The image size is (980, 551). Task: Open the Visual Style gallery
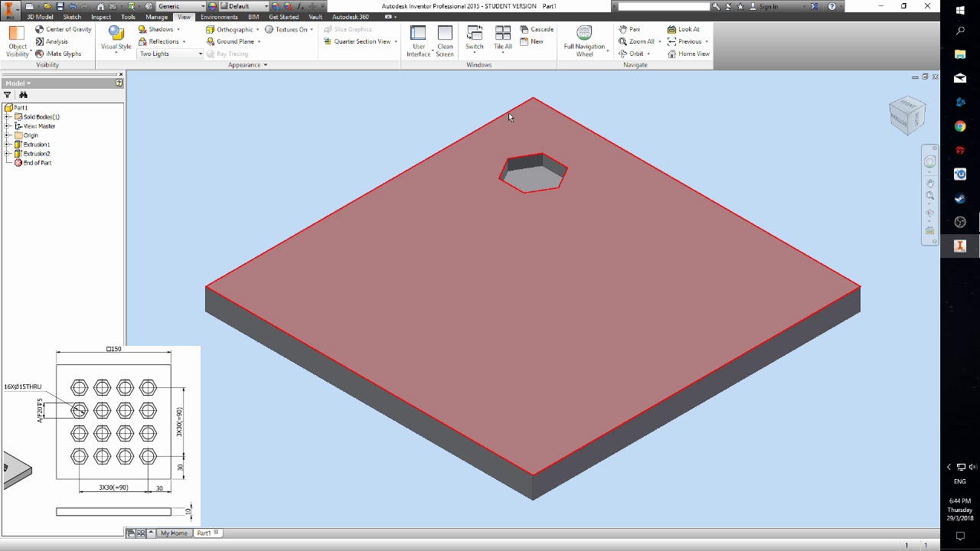pos(116,38)
